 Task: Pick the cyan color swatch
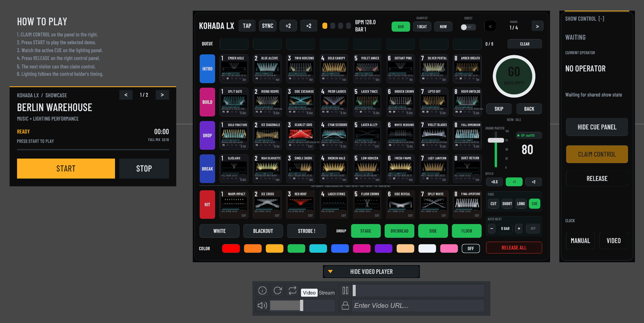coord(318,248)
